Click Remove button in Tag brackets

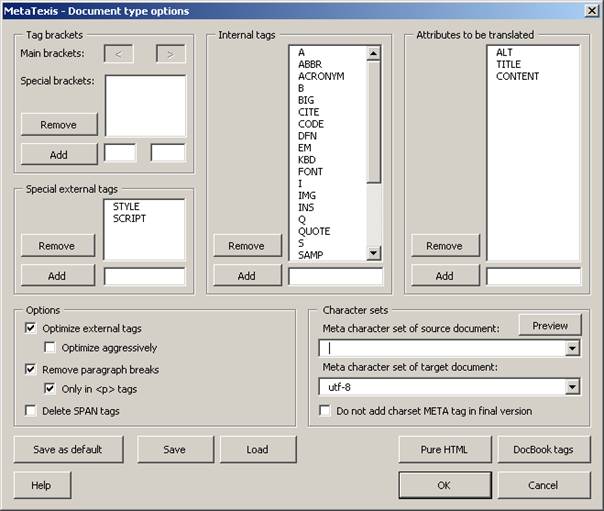click(59, 124)
